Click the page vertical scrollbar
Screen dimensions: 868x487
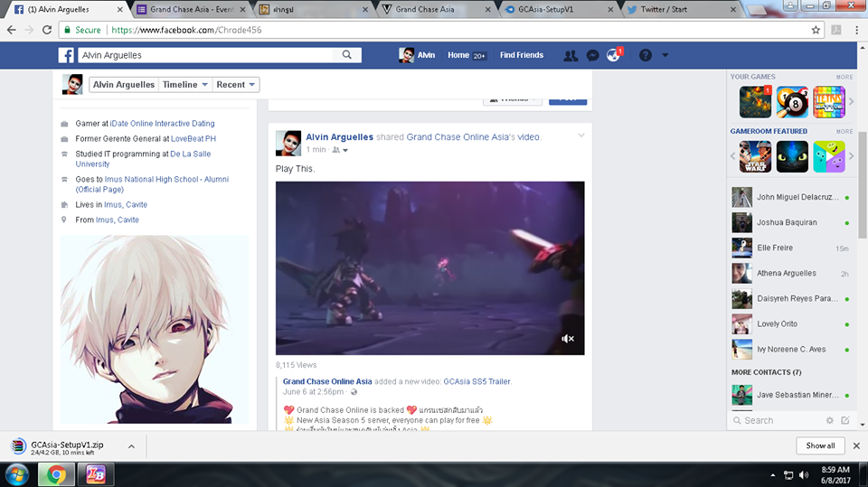click(x=863, y=185)
